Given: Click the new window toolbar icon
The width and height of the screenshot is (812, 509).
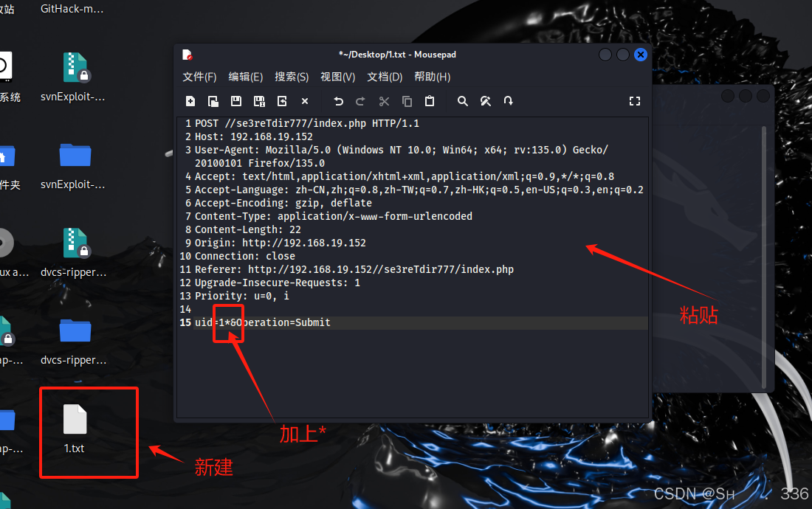Looking at the screenshot, I should [x=213, y=101].
